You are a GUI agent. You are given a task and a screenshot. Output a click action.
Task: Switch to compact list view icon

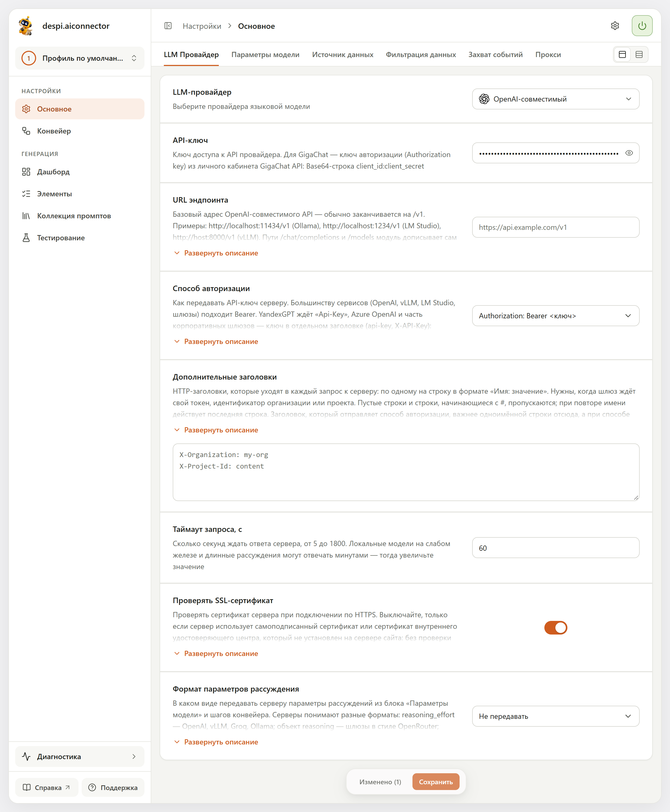pos(639,54)
